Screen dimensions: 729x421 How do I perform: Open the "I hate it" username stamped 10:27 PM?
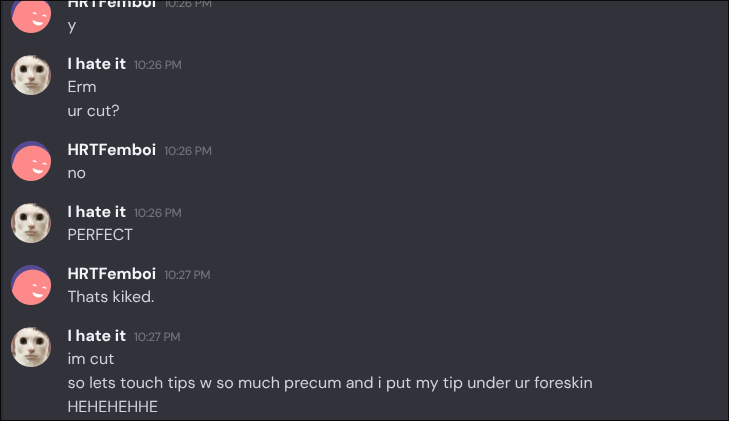tap(96, 336)
